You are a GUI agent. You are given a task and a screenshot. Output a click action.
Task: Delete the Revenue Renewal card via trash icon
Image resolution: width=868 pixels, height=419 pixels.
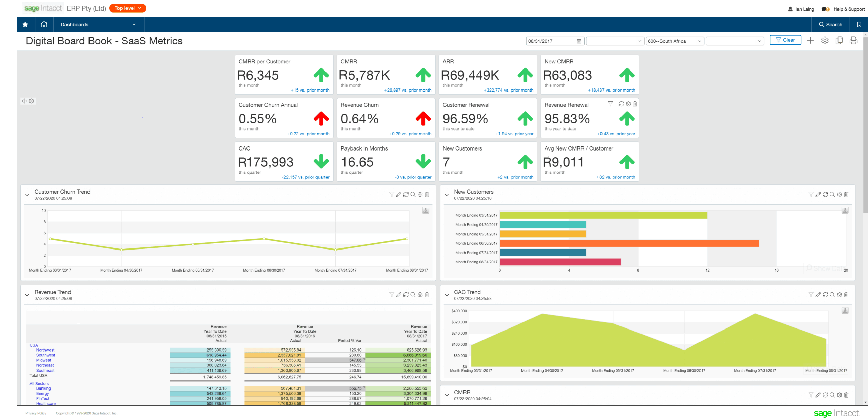[635, 104]
